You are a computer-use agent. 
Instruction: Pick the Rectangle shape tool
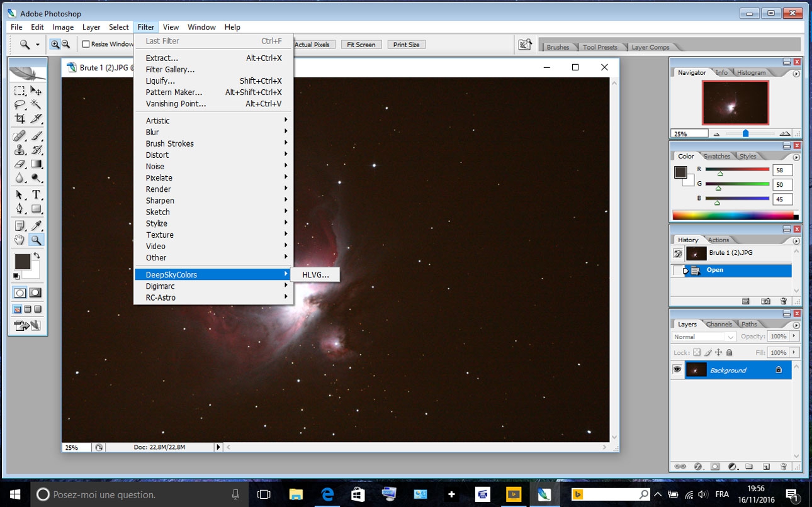point(37,209)
